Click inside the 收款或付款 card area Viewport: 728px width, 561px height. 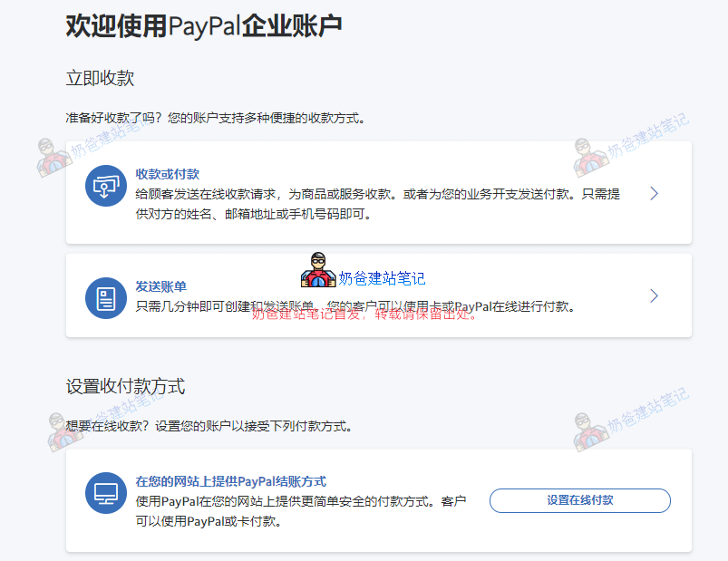tap(363, 193)
